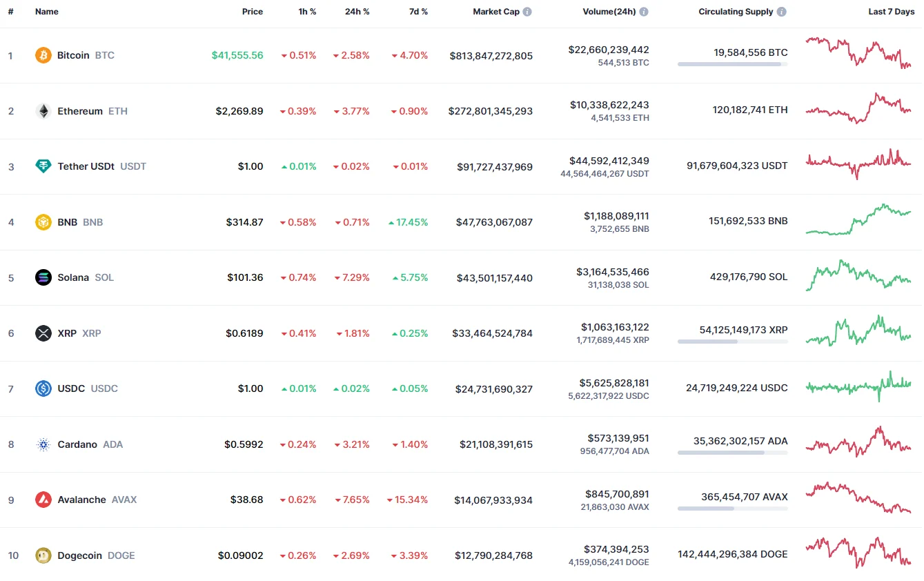Viewport: 924px width, 581px height.
Task: Click the Tether USDt logo icon
Action: tap(43, 166)
